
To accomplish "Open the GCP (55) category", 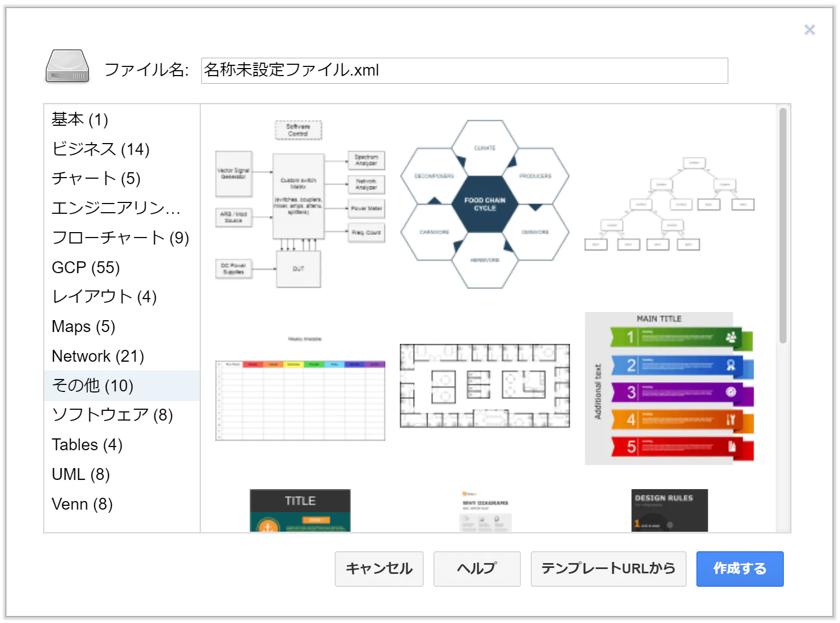I will (122, 267).
